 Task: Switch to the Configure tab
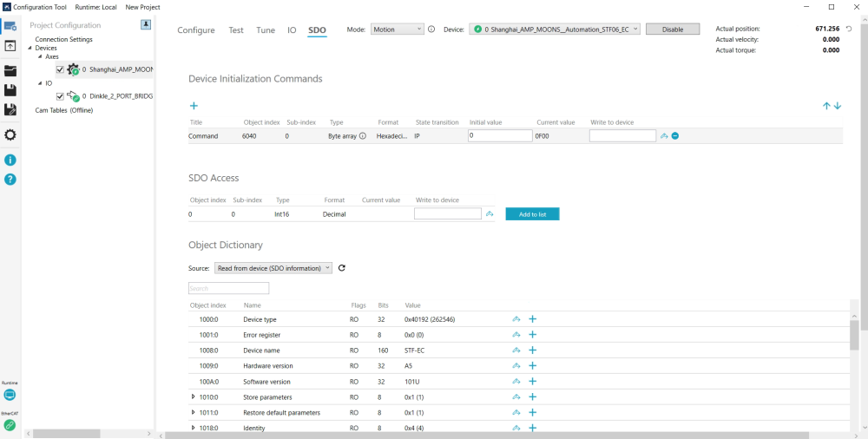pyautogui.click(x=196, y=30)
